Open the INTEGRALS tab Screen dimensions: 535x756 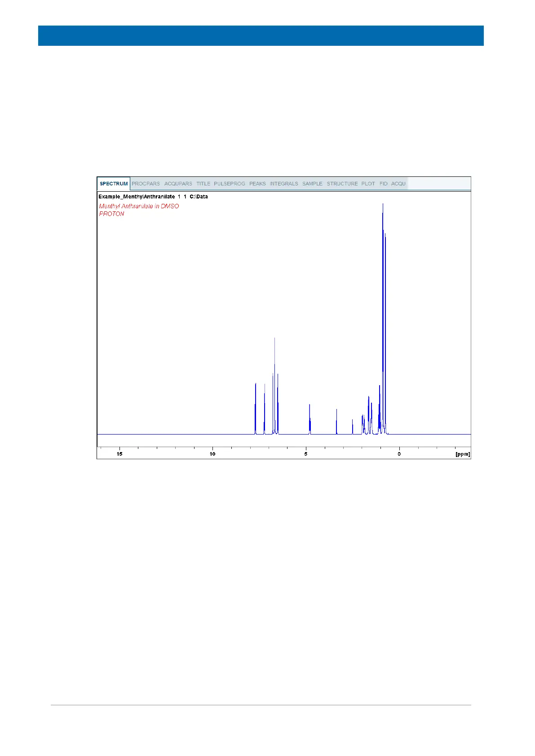[284, 184]
